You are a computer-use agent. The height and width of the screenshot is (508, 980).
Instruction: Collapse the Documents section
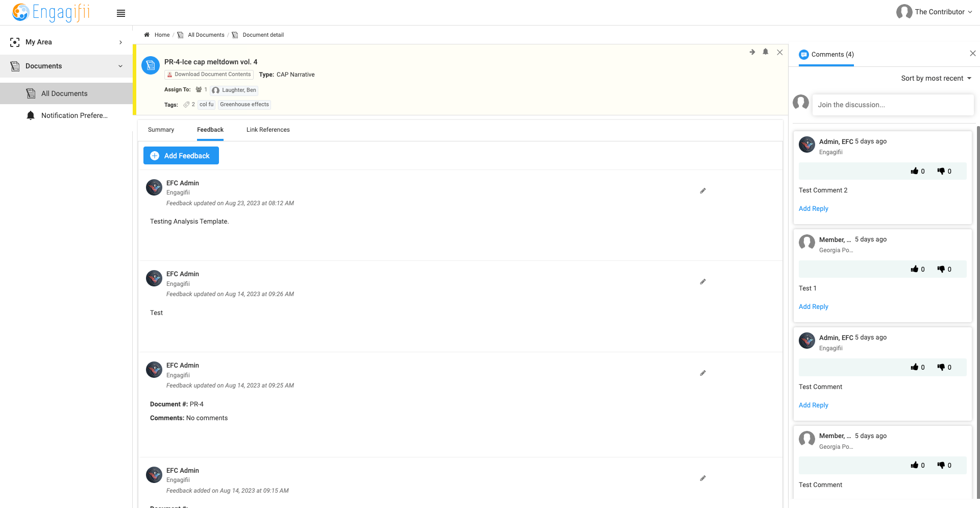click(x=66, y=66)
